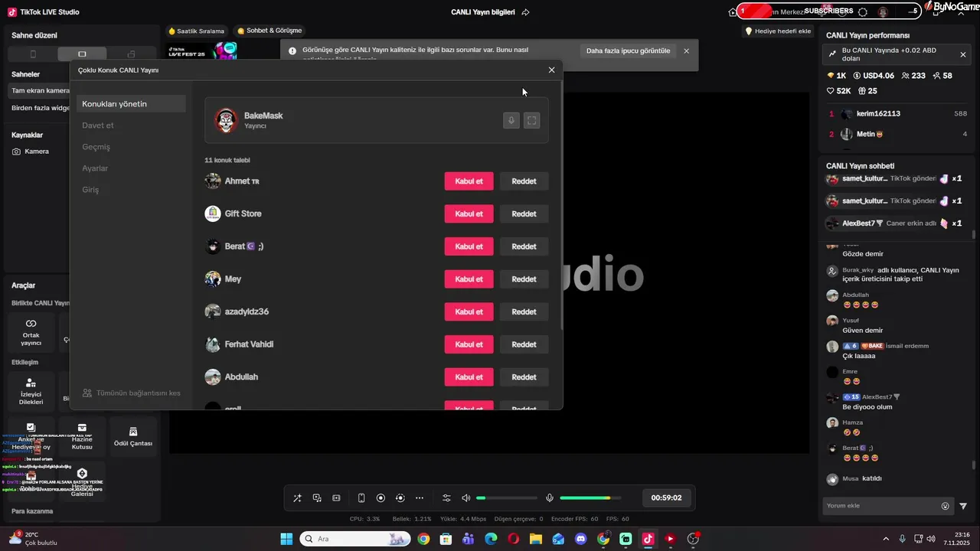
Task: Reject guest request from Mey
Action: pyautogui.click(x=524, y=279)
